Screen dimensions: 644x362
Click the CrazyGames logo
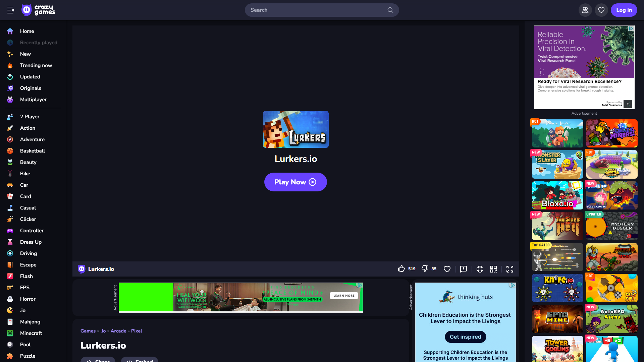coord(38,10)
